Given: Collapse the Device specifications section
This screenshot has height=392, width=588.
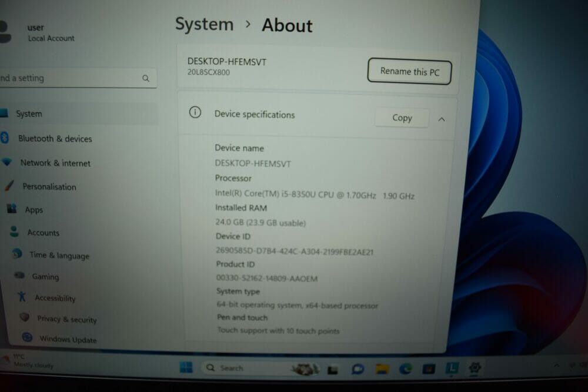Looking at the screenshot, I should point(442,119).
